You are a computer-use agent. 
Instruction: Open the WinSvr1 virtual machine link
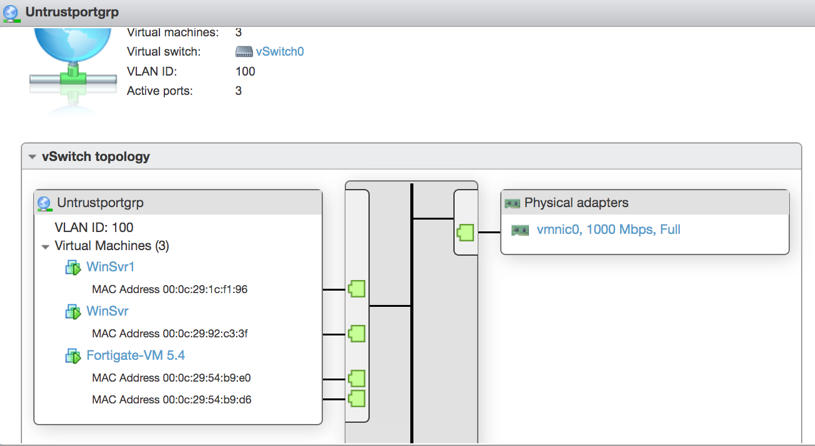click(110, 267)
